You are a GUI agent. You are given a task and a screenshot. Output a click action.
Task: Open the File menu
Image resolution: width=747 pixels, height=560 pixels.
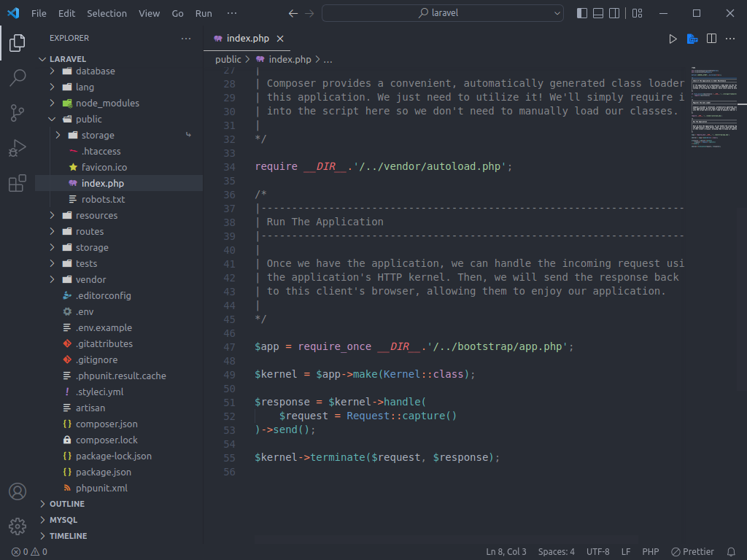[x=39, y=13]
